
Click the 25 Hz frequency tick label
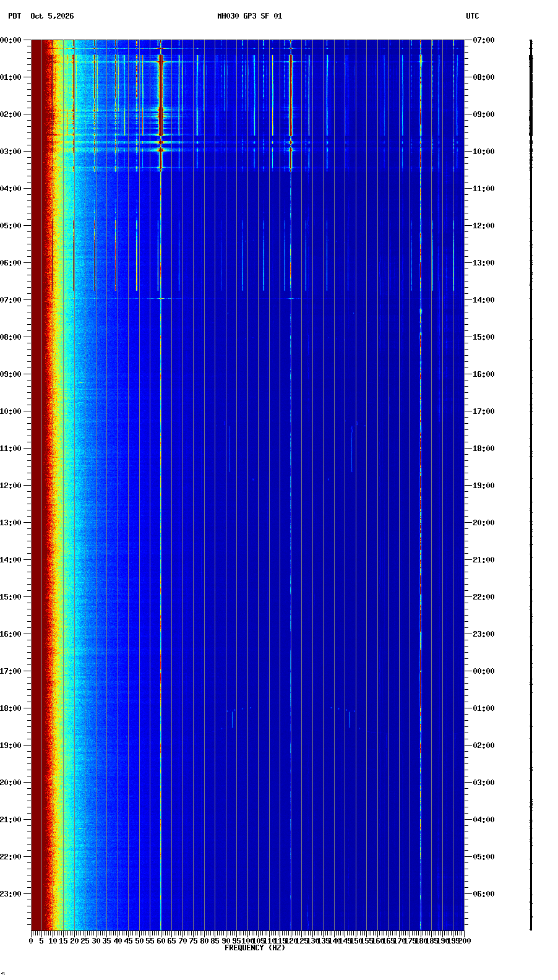85,941
